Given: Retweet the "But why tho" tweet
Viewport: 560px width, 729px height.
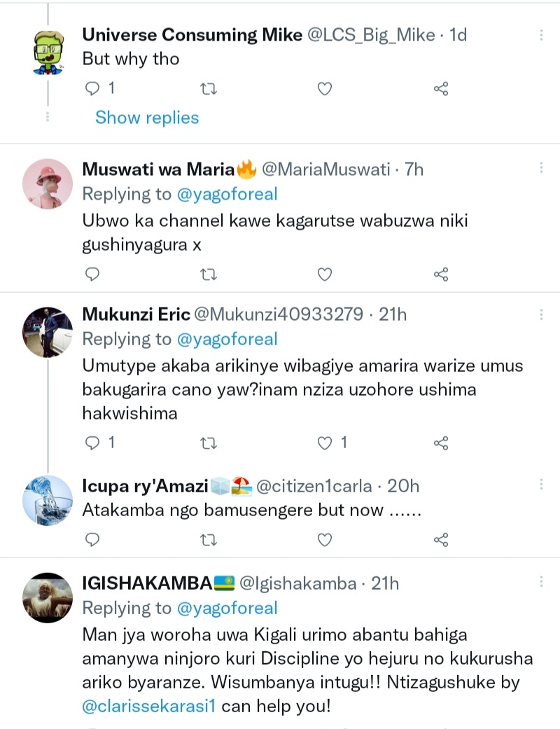Looking at the screenshot, I should click(209, 89).
